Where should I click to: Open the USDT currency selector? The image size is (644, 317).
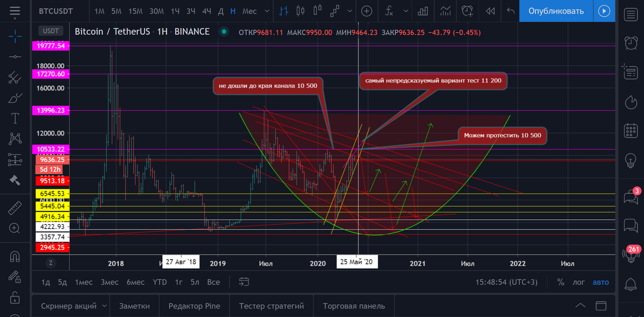tap(52, 31)
